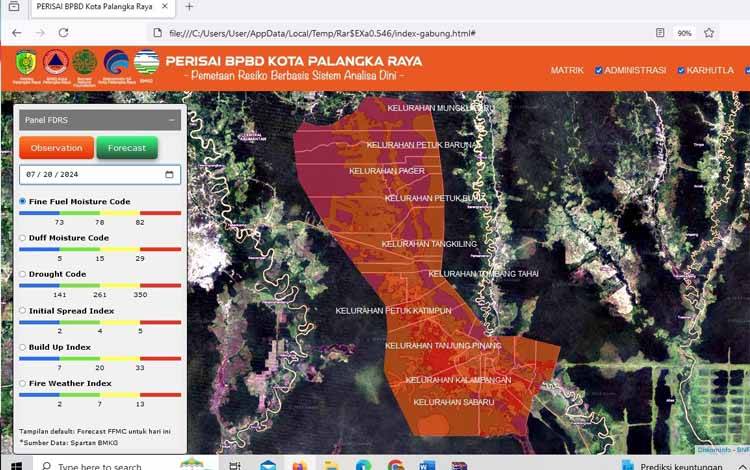750x470 pixels.
Task: Select Fire Weather Index radio button
Action: point(22,383)
